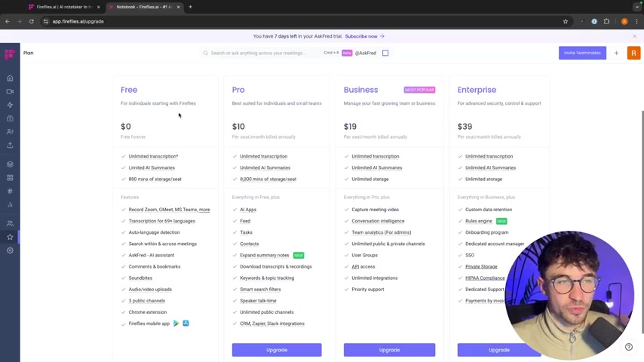Dismiss the AskFred trial banner
The height and width of the screenshot is (362, 644).
point(634,36)
